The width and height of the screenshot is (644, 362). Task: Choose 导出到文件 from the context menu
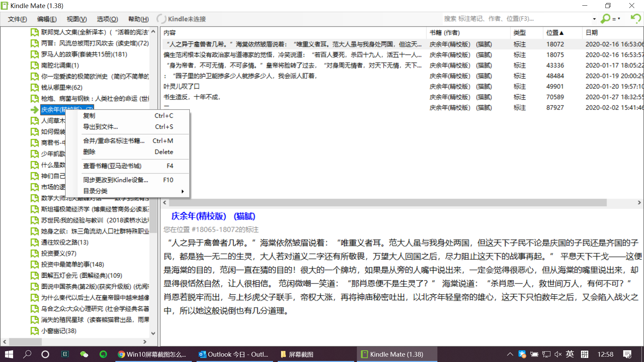click(x=101, y=127)
